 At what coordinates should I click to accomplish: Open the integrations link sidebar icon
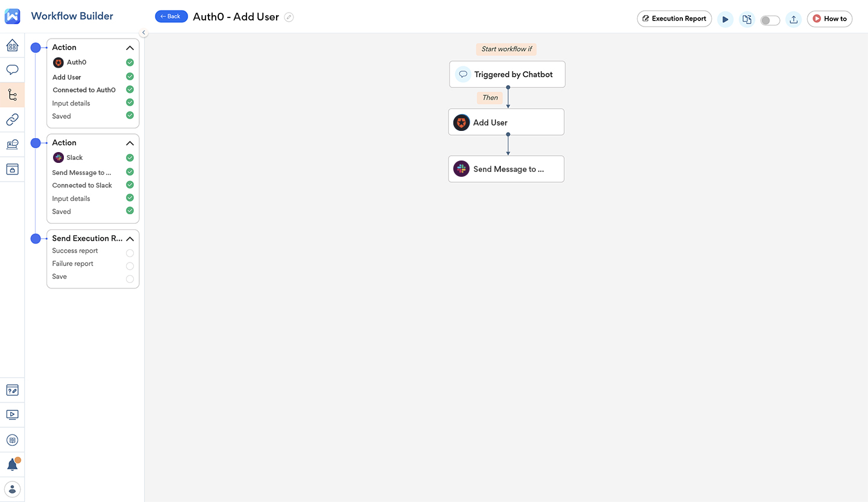tap(12, 119)
